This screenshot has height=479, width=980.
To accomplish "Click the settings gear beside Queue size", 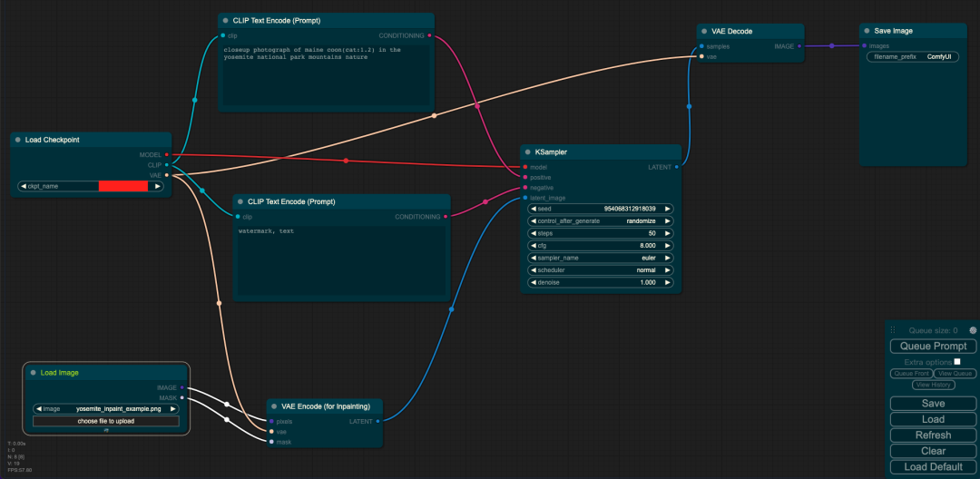I will pos(973,329).
